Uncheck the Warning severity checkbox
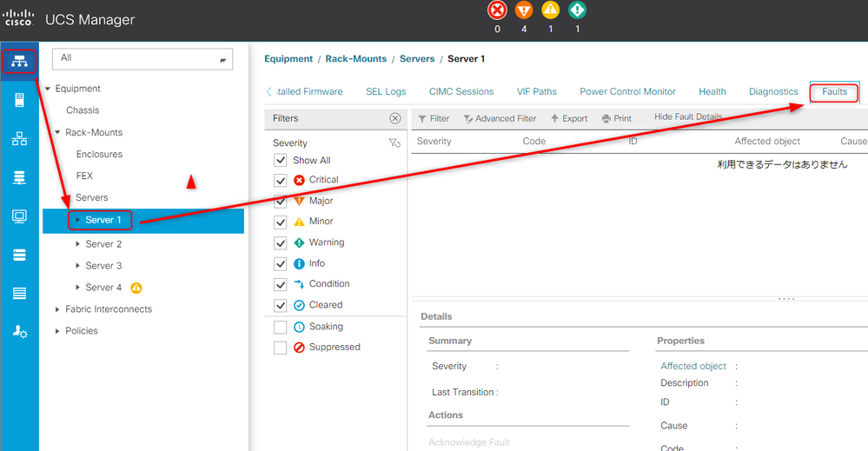This screenshot has width=868, height=451. point(280,243)
